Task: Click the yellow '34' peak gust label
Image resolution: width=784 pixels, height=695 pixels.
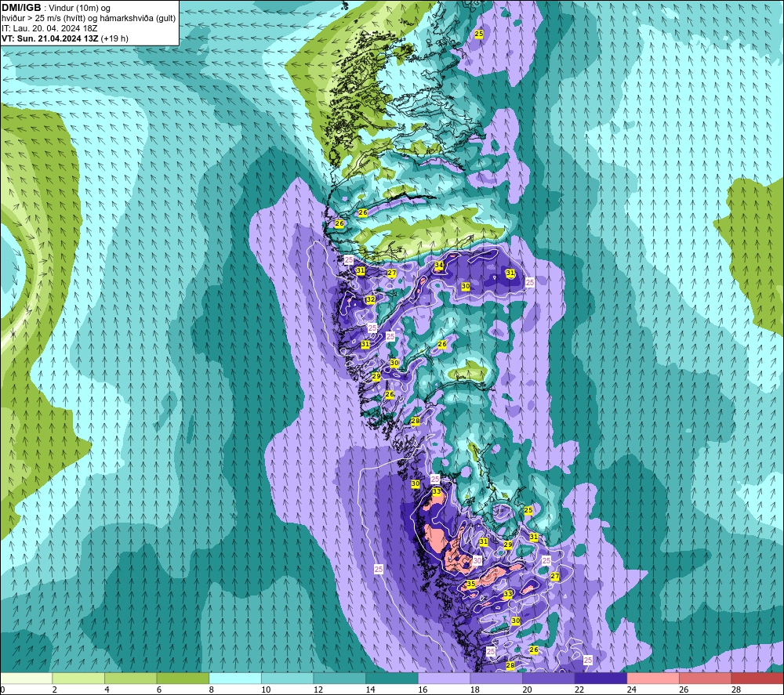Action: tap(439, 266)
